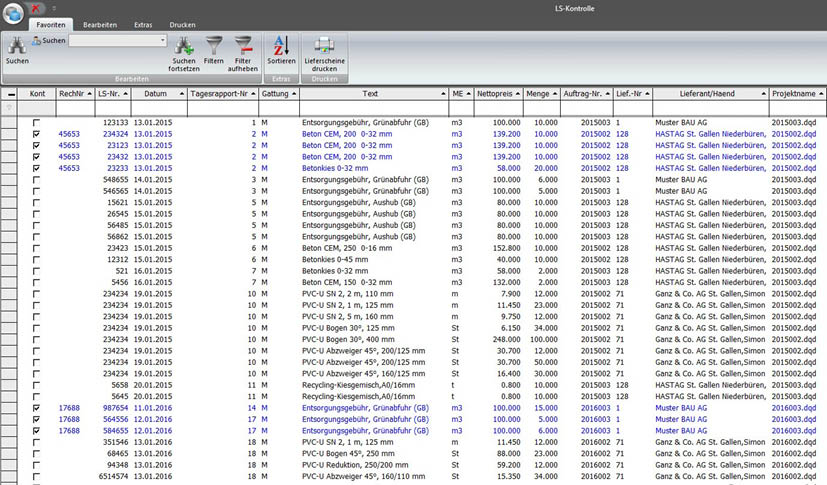
Task: Click cell 'PVC-U SN 2, 5 m, 160 mm'
Action: (348, 317)
